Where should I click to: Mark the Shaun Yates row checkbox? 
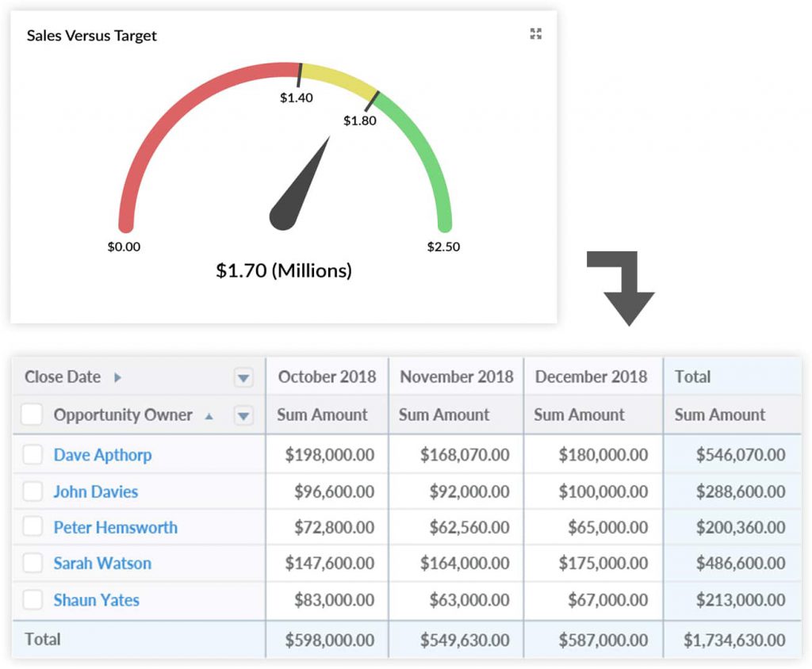33,600
